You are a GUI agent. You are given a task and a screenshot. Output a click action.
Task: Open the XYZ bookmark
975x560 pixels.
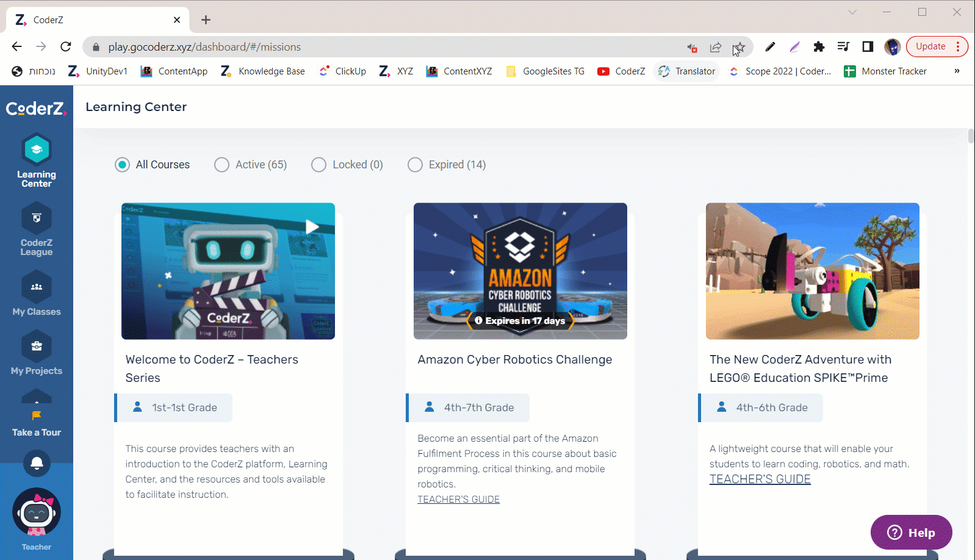(x=396, y=71)
